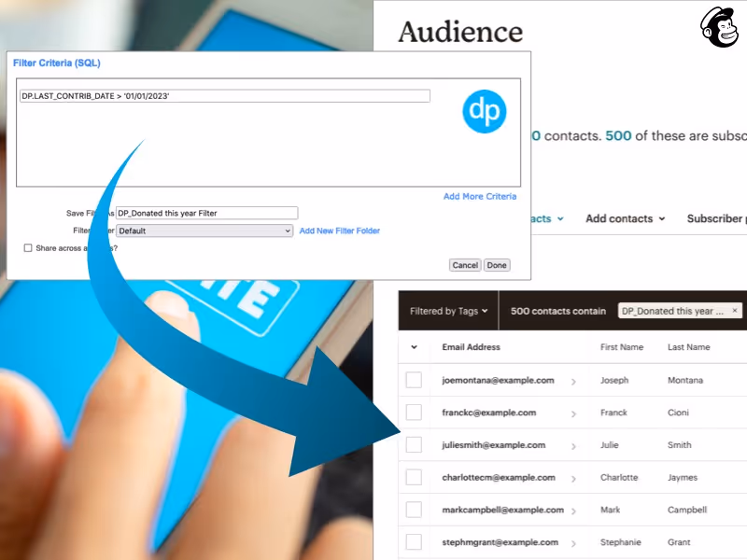Open markcampbell@example.com contact arrow
The width and height of the screenshot is (747, 560).
coord(573,511)
